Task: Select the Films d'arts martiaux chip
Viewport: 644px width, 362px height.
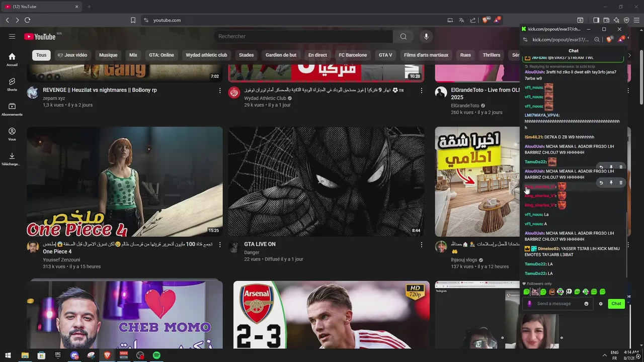Action: pyautogui.click(x=426, y=55)
